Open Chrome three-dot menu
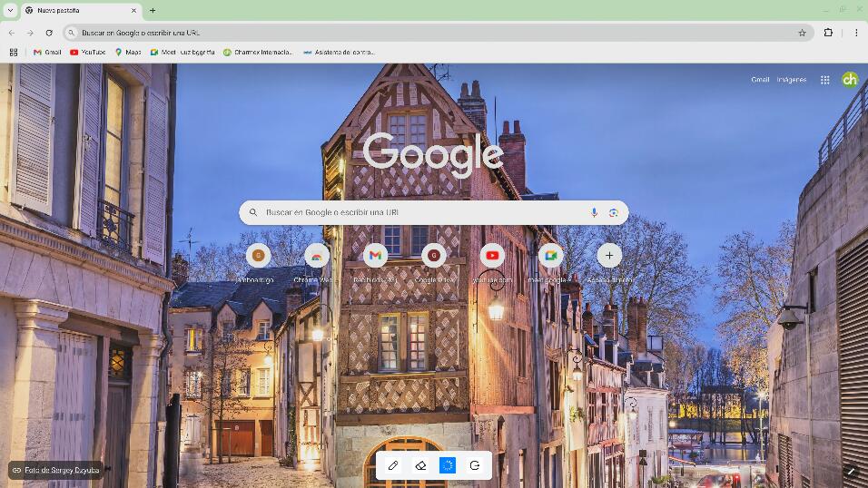 tap(855, 33)
